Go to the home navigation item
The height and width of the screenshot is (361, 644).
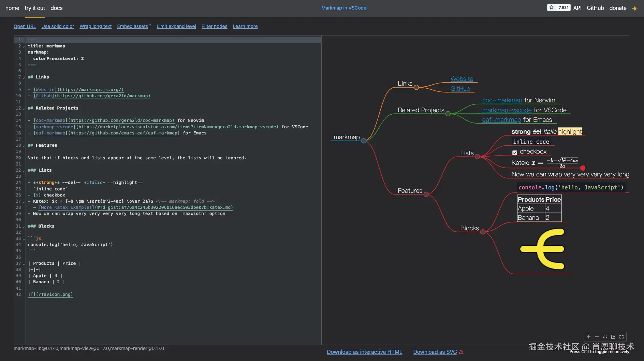click(12, 8)
